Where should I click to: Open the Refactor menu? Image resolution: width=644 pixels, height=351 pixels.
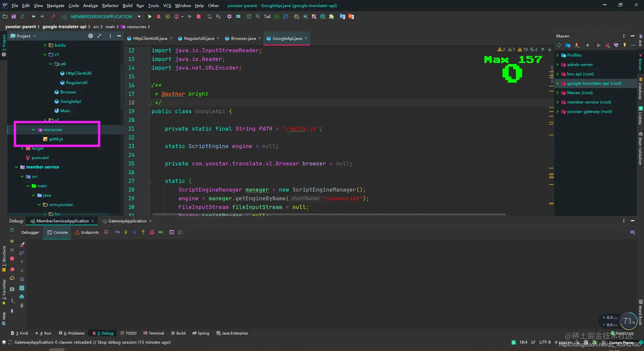(x=110, y=6)
